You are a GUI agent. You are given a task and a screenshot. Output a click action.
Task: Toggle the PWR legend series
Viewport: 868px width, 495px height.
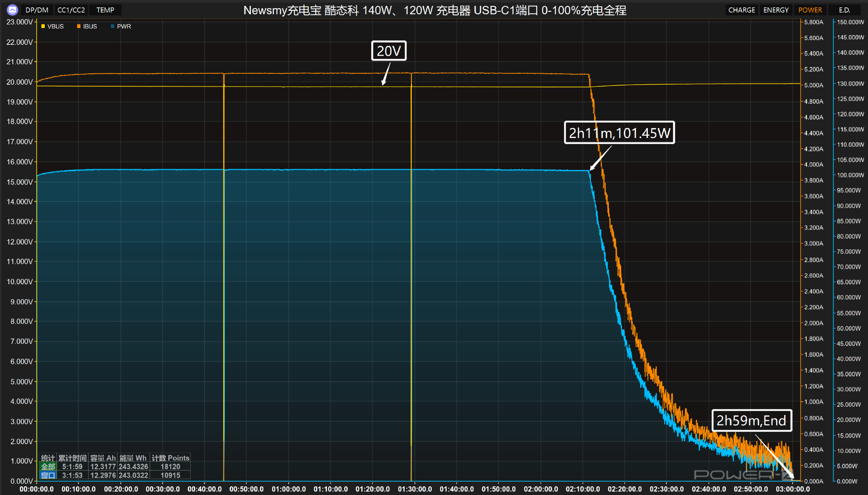(x=121, y=26)
